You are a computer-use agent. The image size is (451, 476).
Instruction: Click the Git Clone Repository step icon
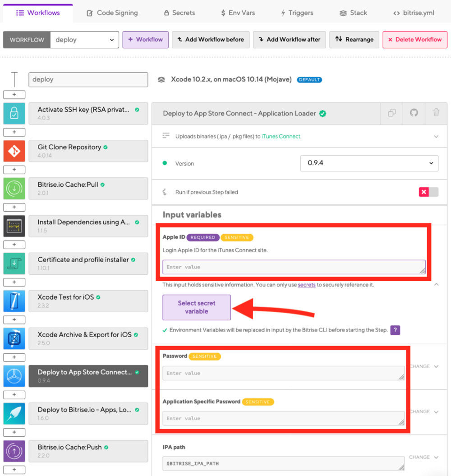14,151
